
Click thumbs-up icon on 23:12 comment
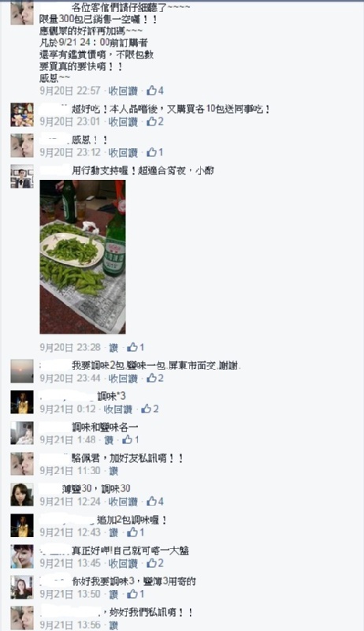[151, 152]
